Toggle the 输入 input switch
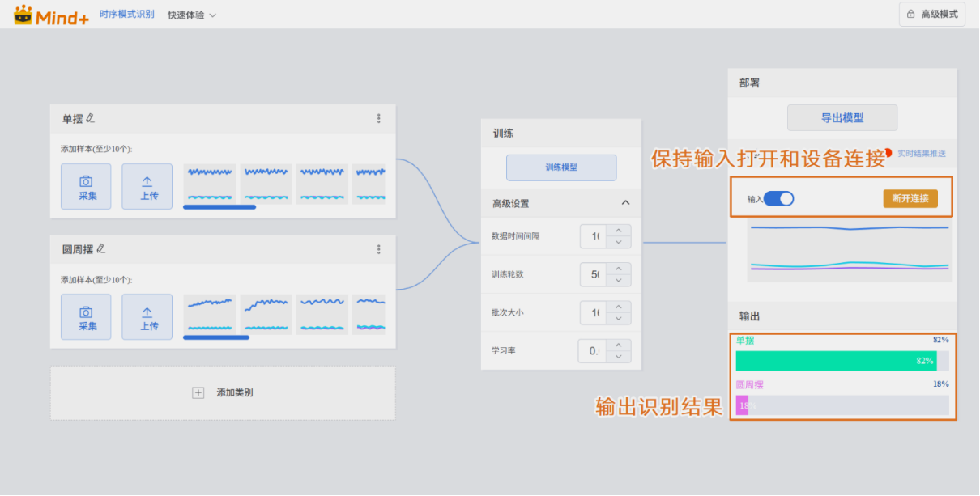This screenshot has width=980, height=496. click(778, 198)
